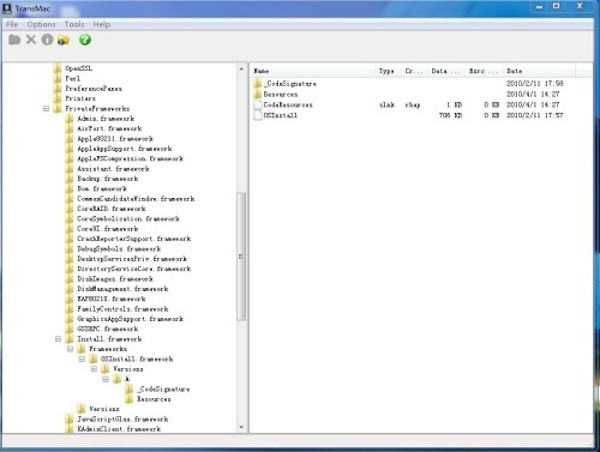The image size is (600, 452).
Task: Select DebugSymbols.framework in the tree
Action: point(119,249)
